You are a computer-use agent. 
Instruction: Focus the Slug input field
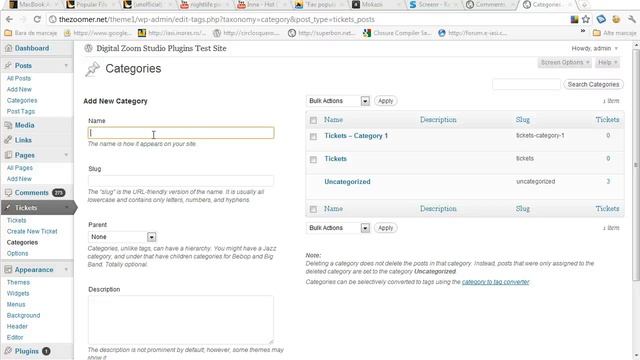(181, 180)
